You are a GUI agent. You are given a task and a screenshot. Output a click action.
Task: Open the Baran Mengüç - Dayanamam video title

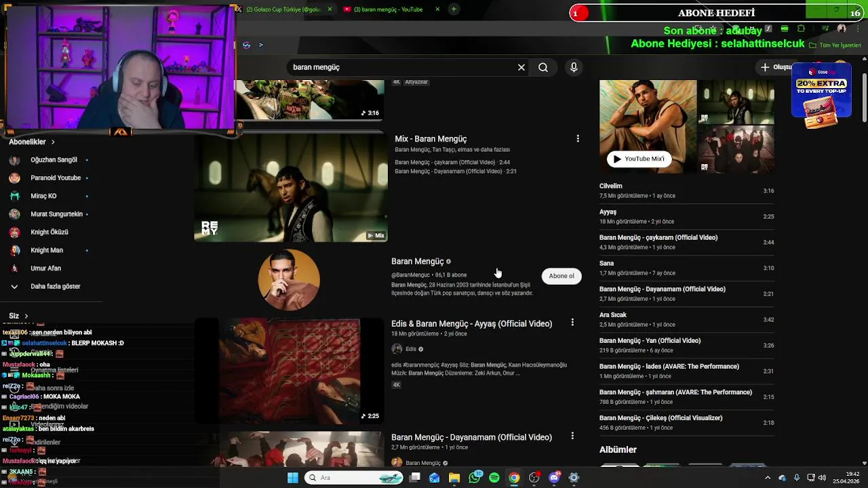(471, 437)
